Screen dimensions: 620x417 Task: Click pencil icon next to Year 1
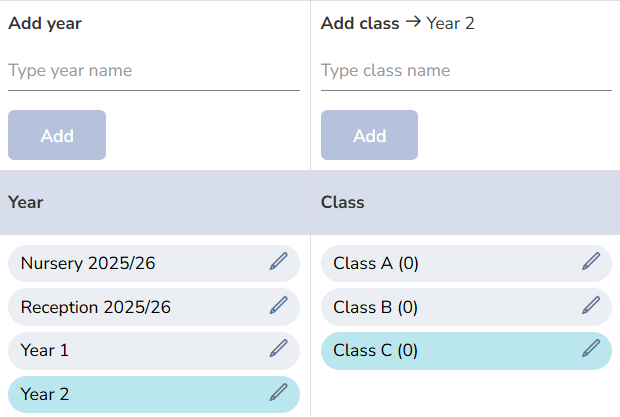tap(279, 349)
